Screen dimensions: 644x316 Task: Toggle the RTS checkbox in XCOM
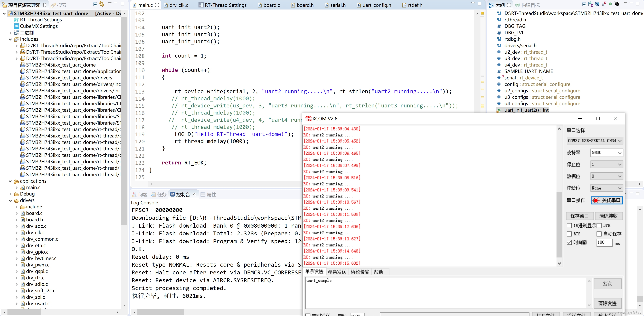[569, 234]
